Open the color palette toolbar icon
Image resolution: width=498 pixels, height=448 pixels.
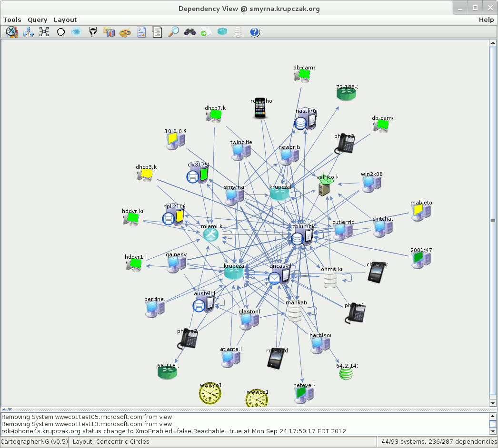click(x=125, y=32)
